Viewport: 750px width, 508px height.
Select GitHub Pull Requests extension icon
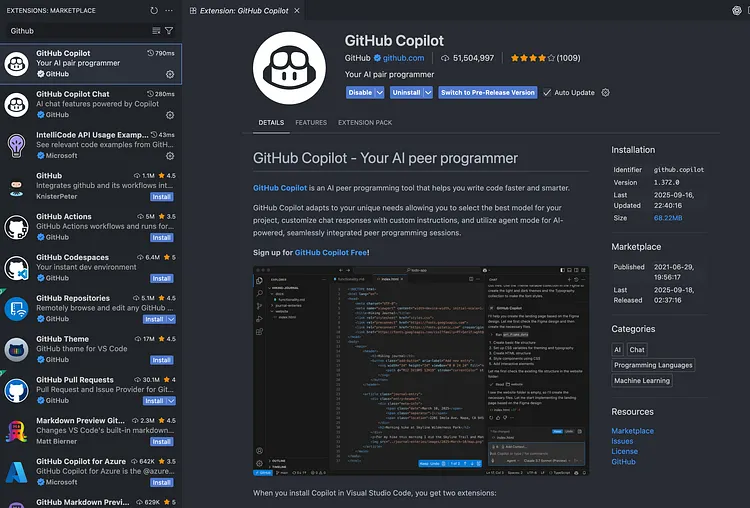tap(17, 390)
